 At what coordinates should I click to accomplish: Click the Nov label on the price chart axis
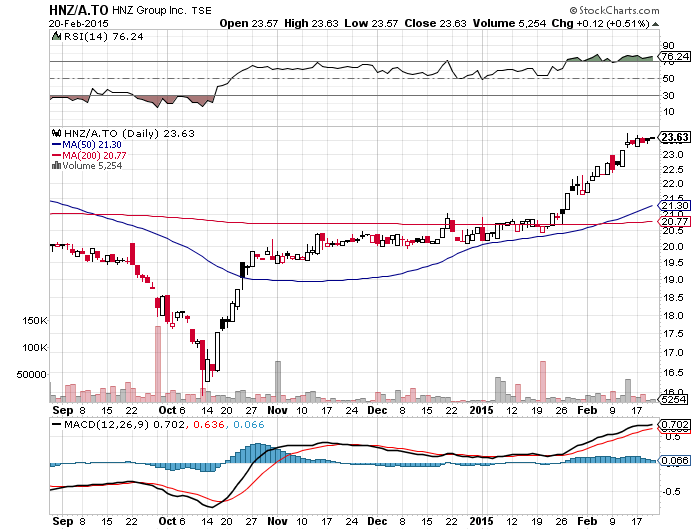[277, 410]
